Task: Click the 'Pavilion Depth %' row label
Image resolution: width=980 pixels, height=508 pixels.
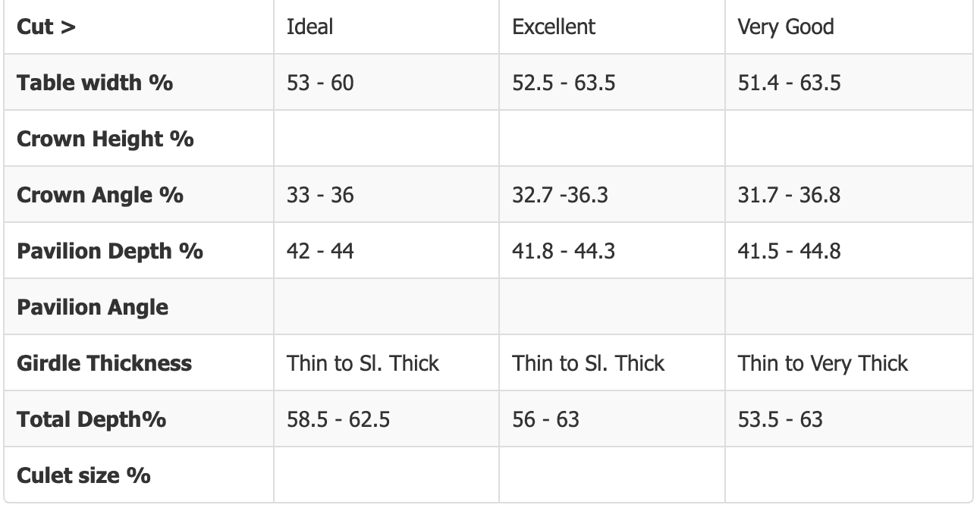Action: click(109, 251)
